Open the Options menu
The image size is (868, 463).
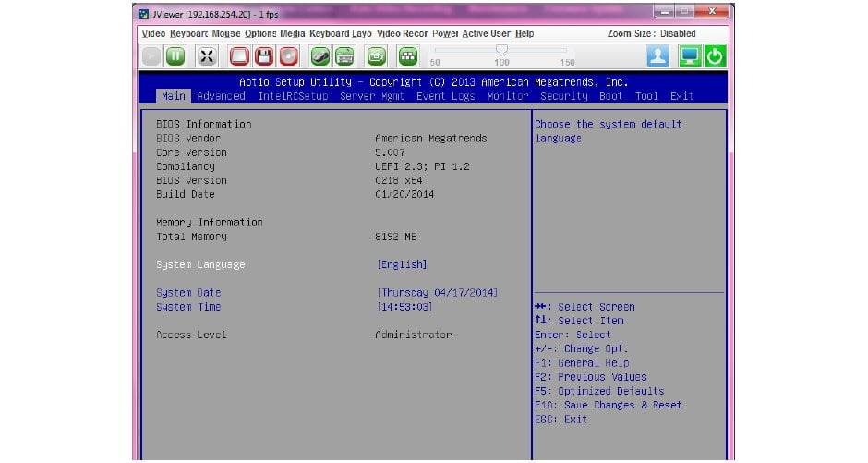[x=260, y=34]
